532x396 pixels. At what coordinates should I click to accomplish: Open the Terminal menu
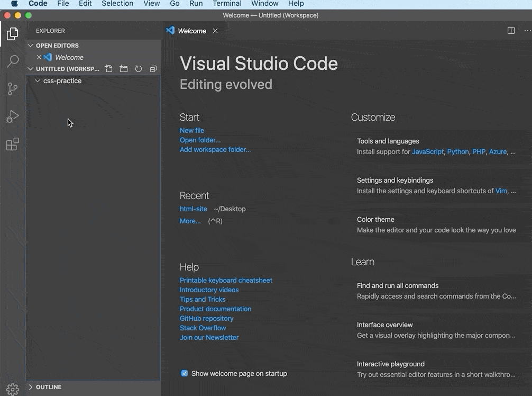click(x=227, y=4)
